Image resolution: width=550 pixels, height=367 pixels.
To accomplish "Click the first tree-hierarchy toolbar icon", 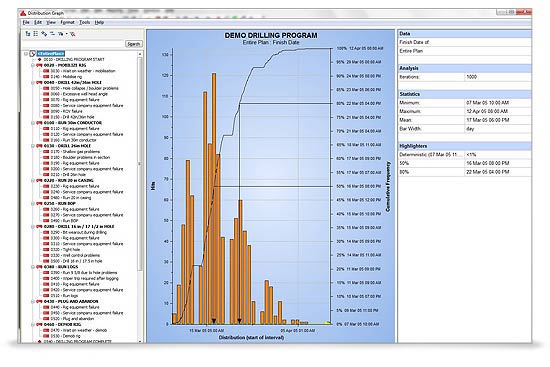I will coord(28,34).
